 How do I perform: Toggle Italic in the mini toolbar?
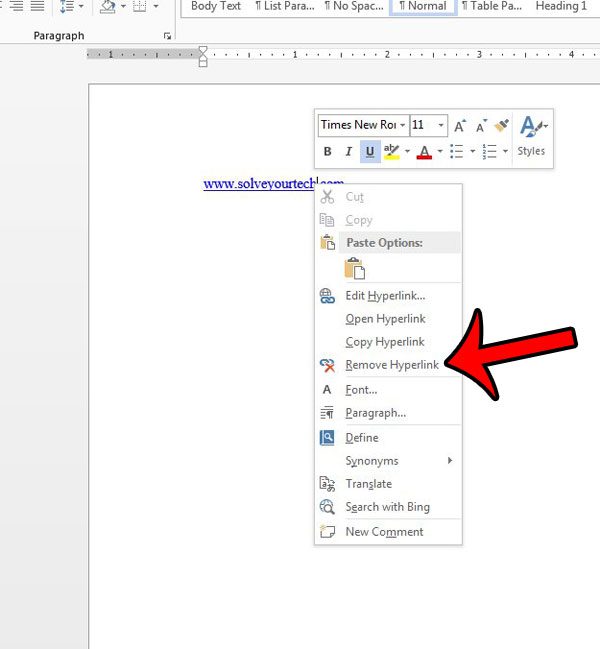348,152
